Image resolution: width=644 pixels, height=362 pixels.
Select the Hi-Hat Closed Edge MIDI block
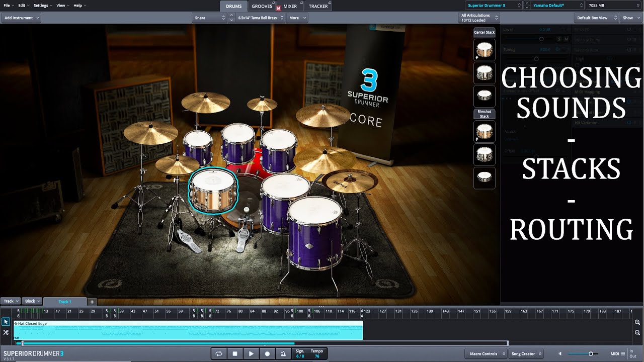(188, 330)
